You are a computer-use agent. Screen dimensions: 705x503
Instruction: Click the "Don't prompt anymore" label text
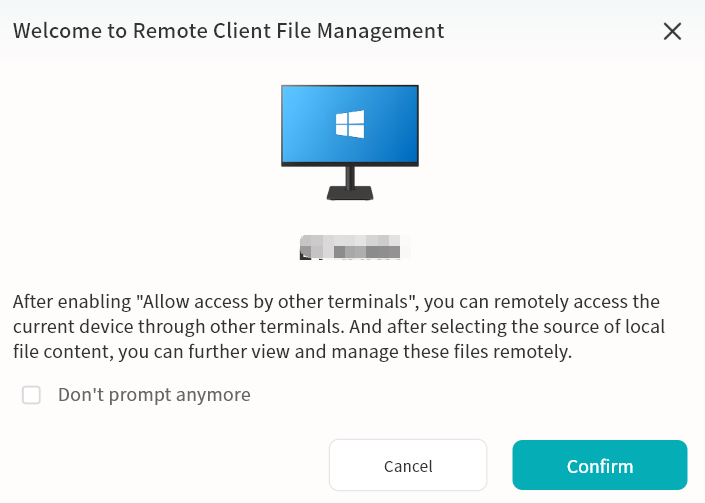(154, 395)
